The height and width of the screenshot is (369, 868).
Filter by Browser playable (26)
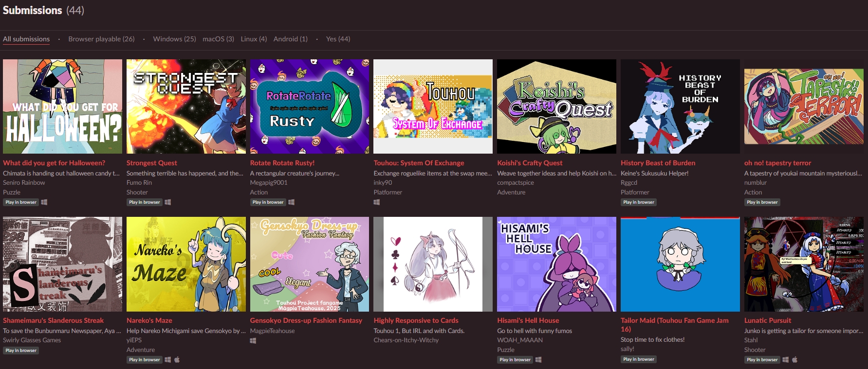tap(101, 39)
